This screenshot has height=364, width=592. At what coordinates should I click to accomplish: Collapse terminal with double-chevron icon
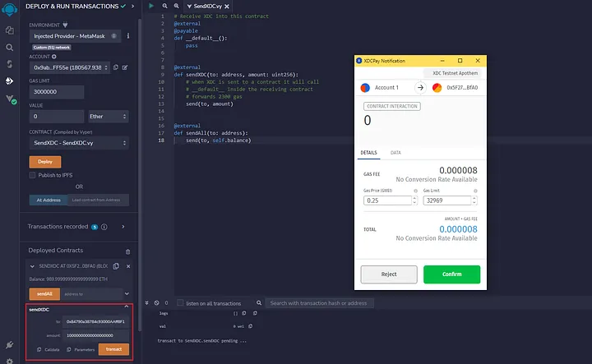147,303
